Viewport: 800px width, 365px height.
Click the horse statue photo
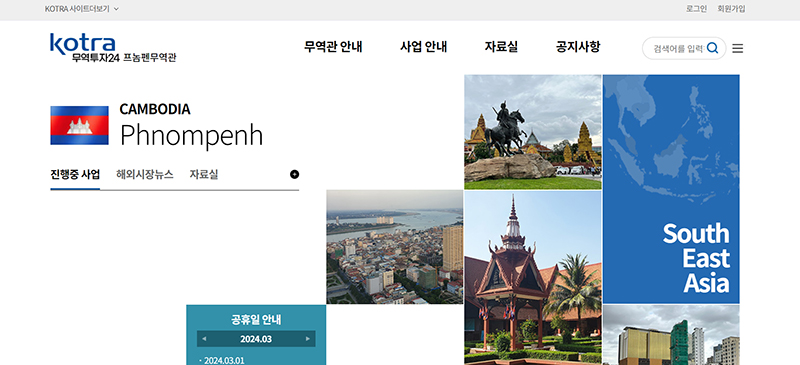click(533, 132)
